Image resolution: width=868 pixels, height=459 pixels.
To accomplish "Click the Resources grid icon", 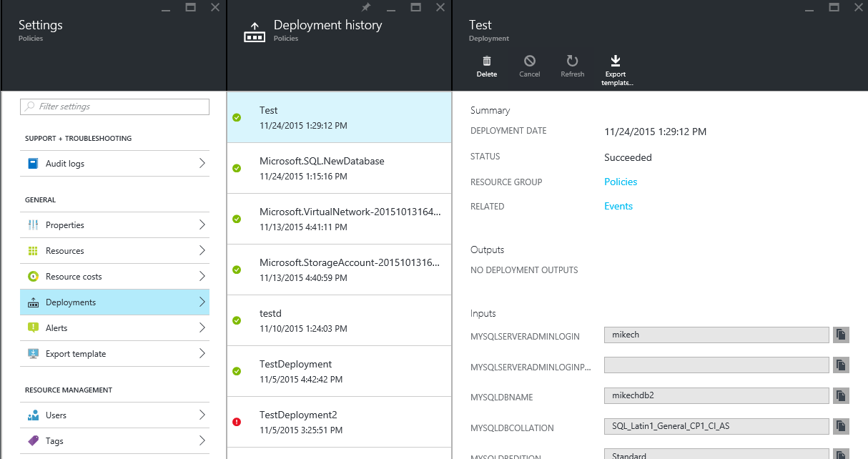I will (33, 251).
